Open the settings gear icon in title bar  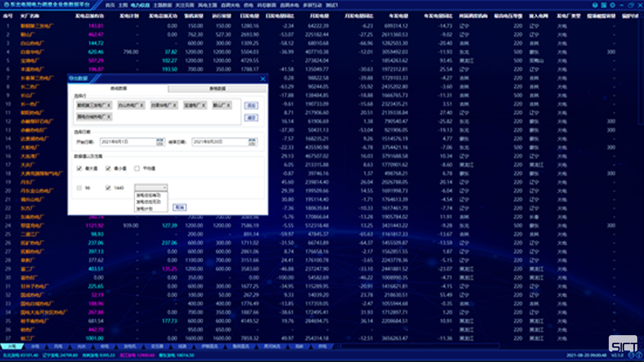click(612, 5)
